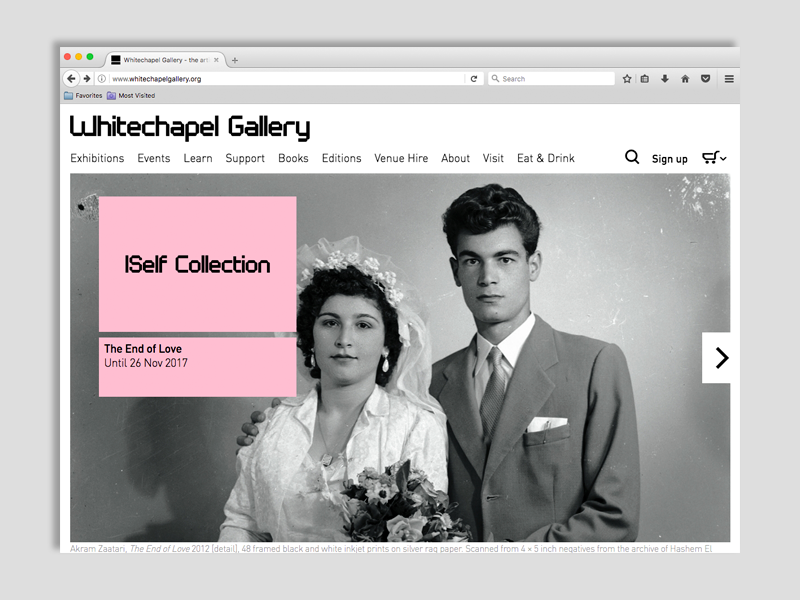Viewport: 800px width, 600px height.
Task: Click the Akram Zaatari image caption
Action: [391, 548]
